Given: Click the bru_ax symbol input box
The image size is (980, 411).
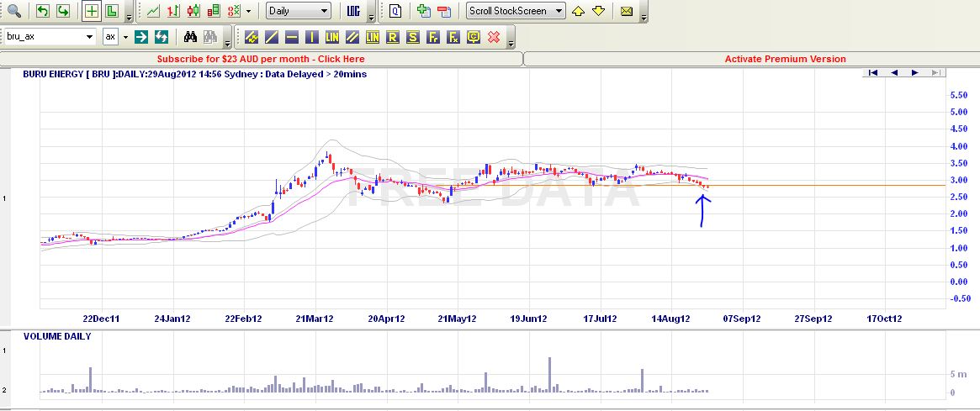Looking at the screenshot, I should click(x=44, y=37).
